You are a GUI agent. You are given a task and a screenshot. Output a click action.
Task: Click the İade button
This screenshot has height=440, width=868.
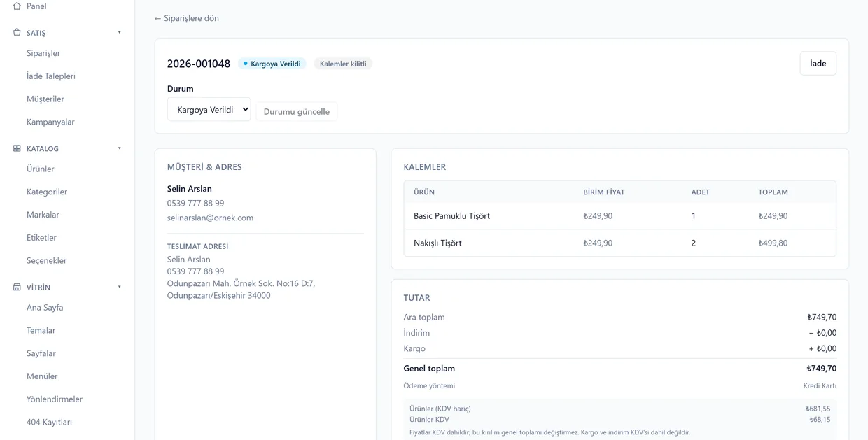818,63
